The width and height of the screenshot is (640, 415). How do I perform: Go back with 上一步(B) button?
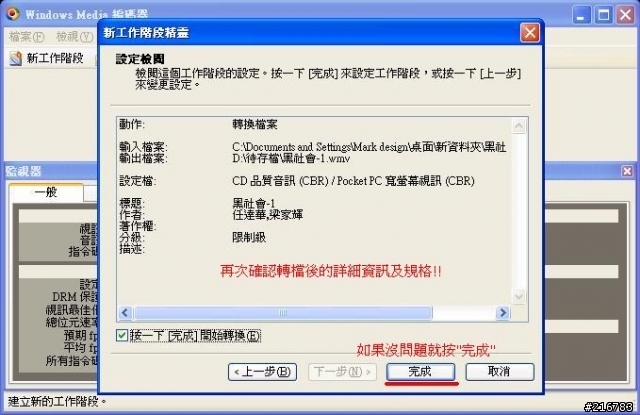262,372
